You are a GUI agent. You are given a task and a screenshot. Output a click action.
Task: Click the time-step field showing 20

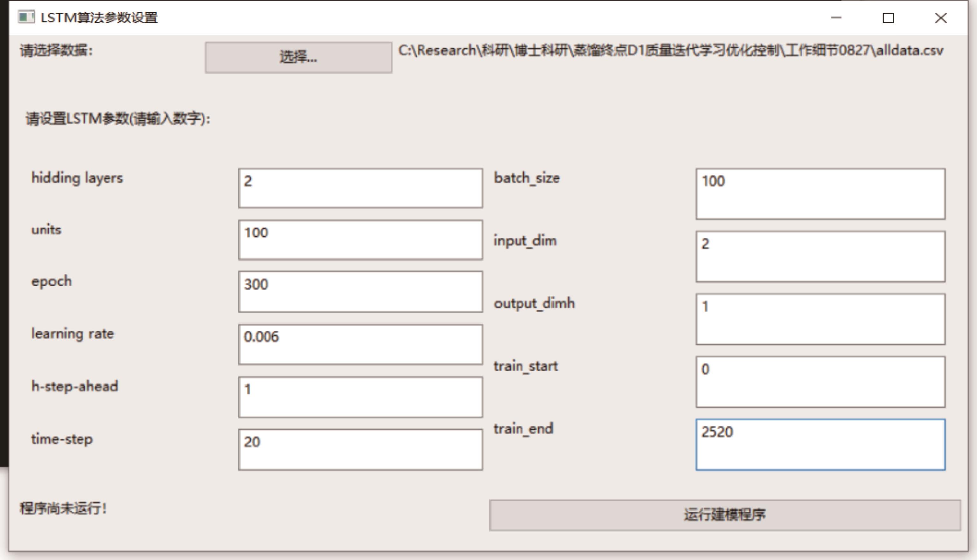[360, 449]
